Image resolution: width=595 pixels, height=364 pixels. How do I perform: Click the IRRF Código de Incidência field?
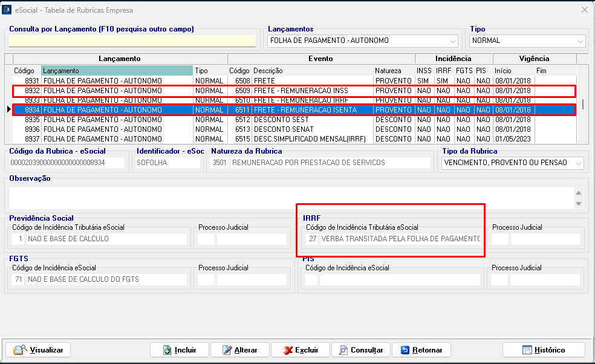pyautogui.click(x=400, y=239)
